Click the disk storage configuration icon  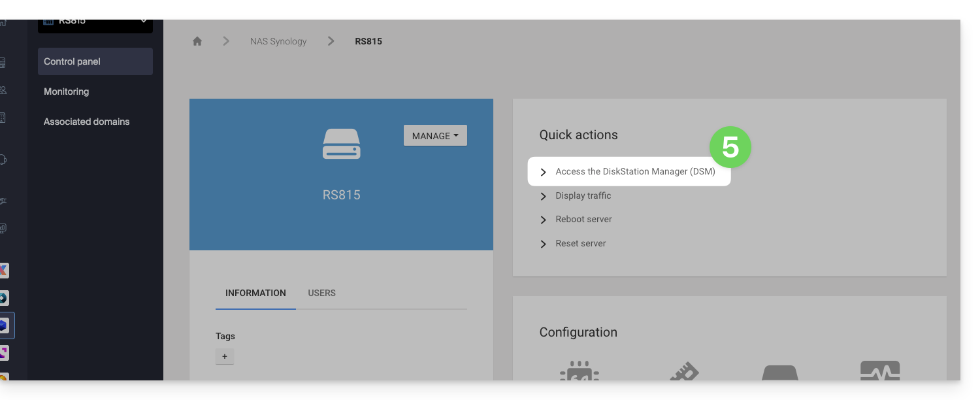pos(780,373)
